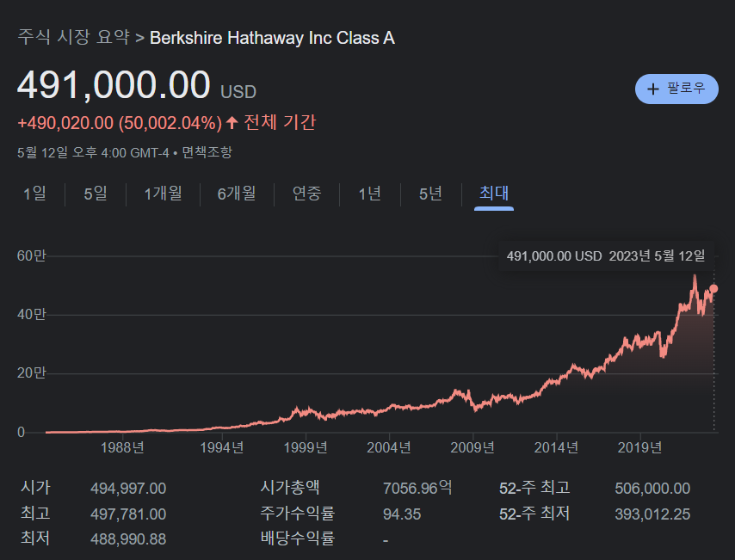The image size is (735, 560).
Task: Click the 52-주 최고 value 506,000.00
Action: [652, 489]
